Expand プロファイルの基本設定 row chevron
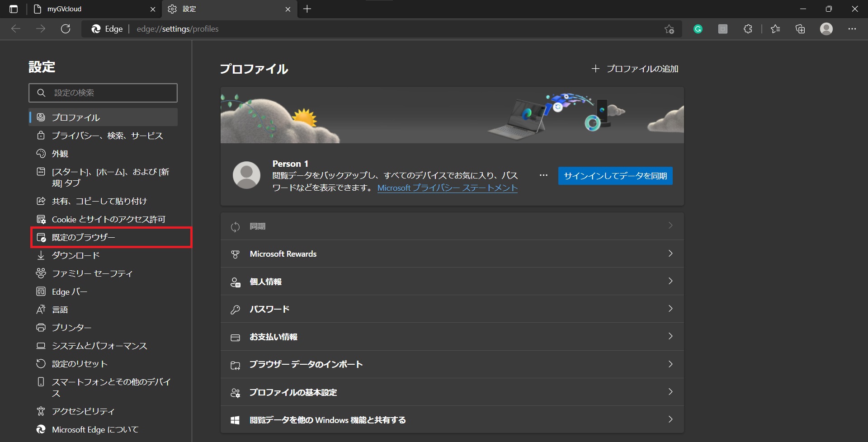 pos(670,392)
